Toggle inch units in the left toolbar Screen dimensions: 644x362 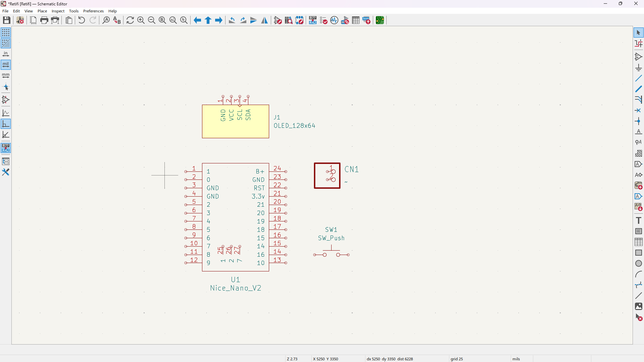tap(6, 54)
